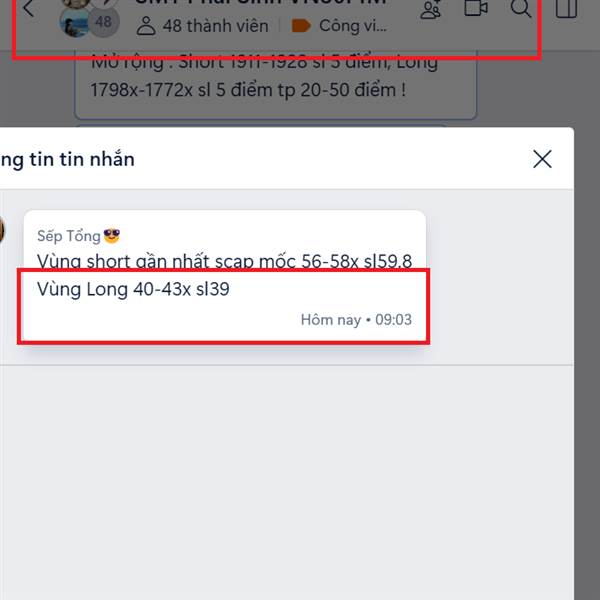
Task: Select the person icon beside the member count
Action: tap(146, 26)
